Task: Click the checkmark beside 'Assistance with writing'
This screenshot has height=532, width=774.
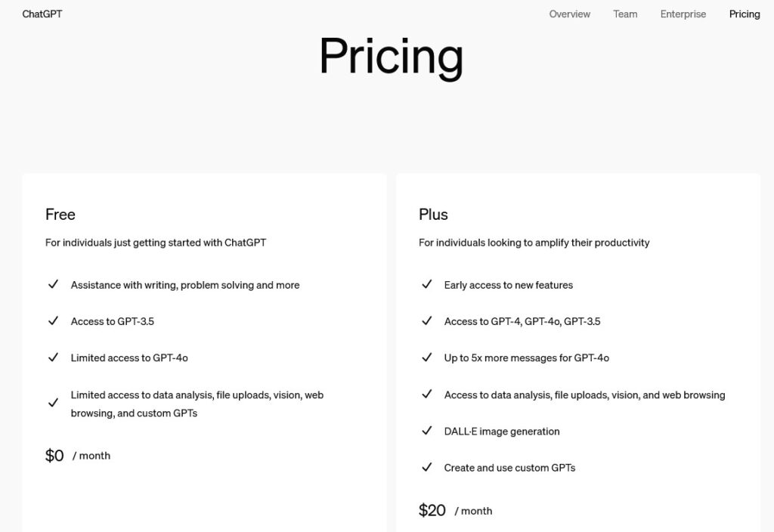Action: coord(53,285)
